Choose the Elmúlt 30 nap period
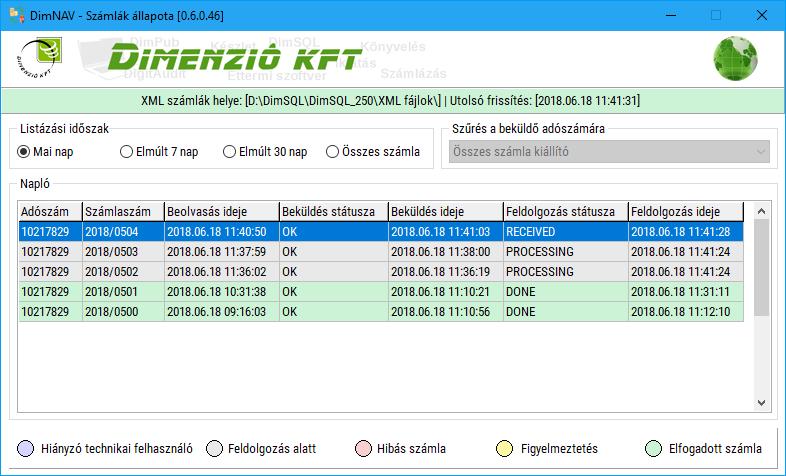Viewport: 786px width, 476px height. 265,151
